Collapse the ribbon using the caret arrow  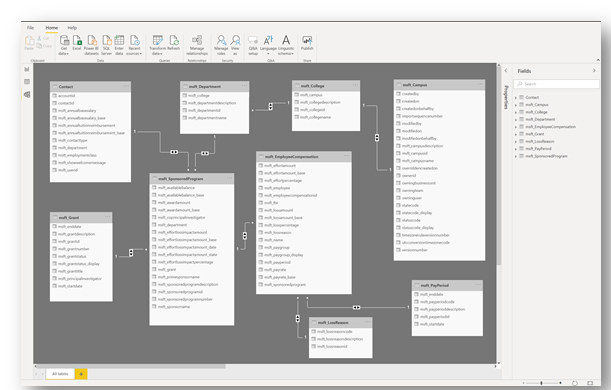[x=598, y=60]
